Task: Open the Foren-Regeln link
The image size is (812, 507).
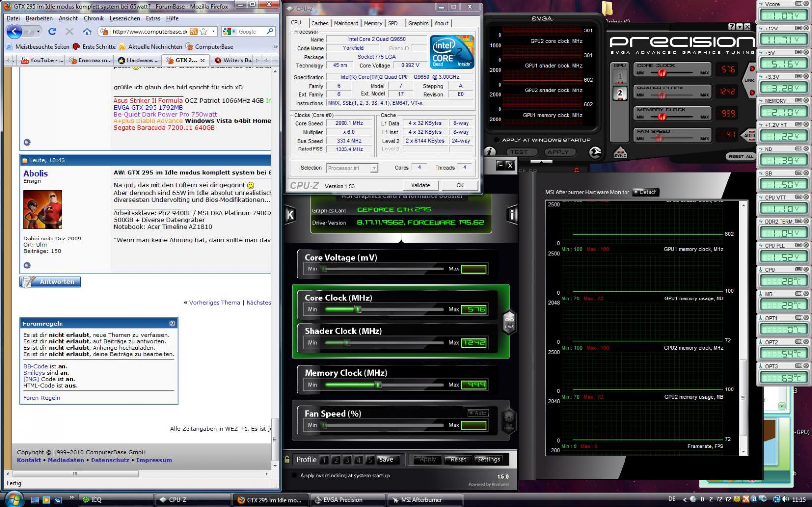Action: [41, 398]
